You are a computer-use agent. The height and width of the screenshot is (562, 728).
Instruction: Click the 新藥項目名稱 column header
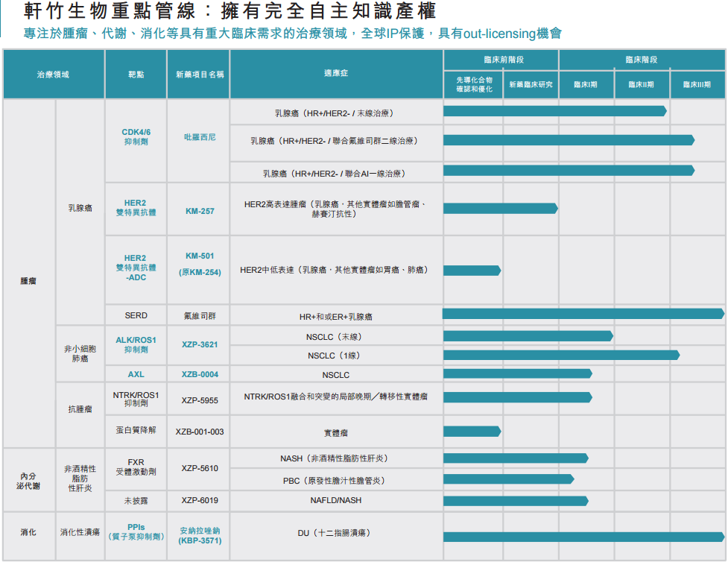[200, 75]
